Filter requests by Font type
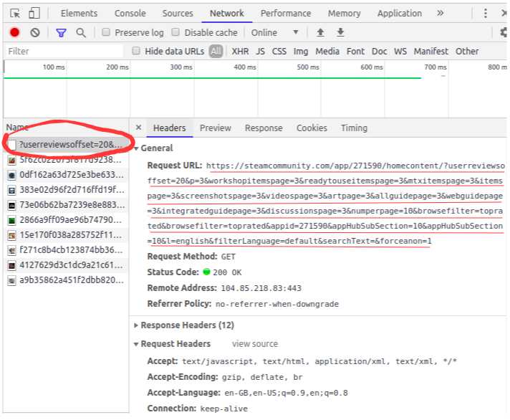 [355, 52]
